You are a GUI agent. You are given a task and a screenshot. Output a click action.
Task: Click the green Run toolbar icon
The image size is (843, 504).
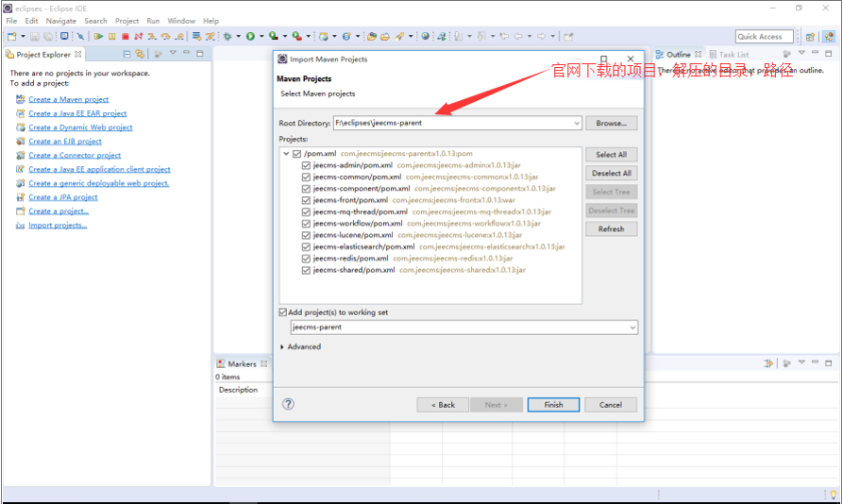coord(250,37)
